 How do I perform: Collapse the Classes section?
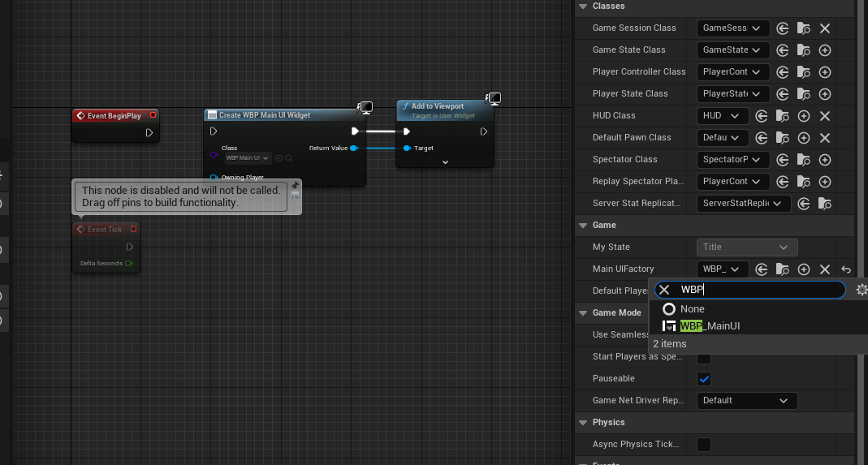click(583, 6)
